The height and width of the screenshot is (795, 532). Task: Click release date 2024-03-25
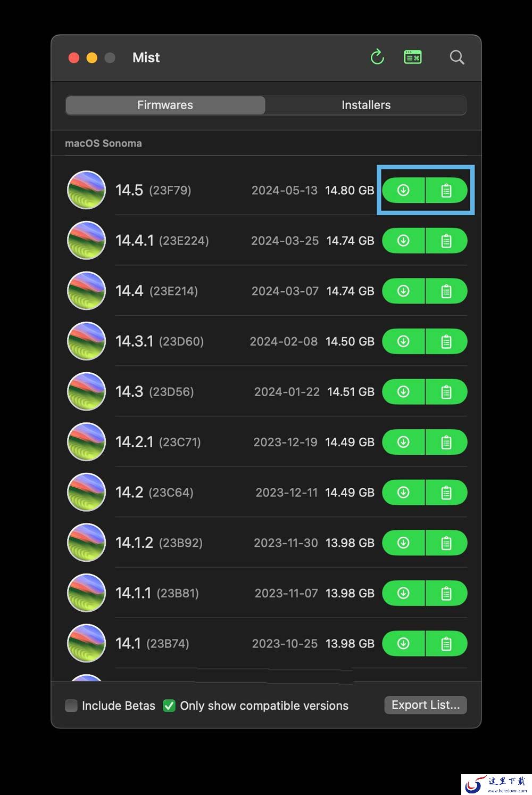coord(285,241)
